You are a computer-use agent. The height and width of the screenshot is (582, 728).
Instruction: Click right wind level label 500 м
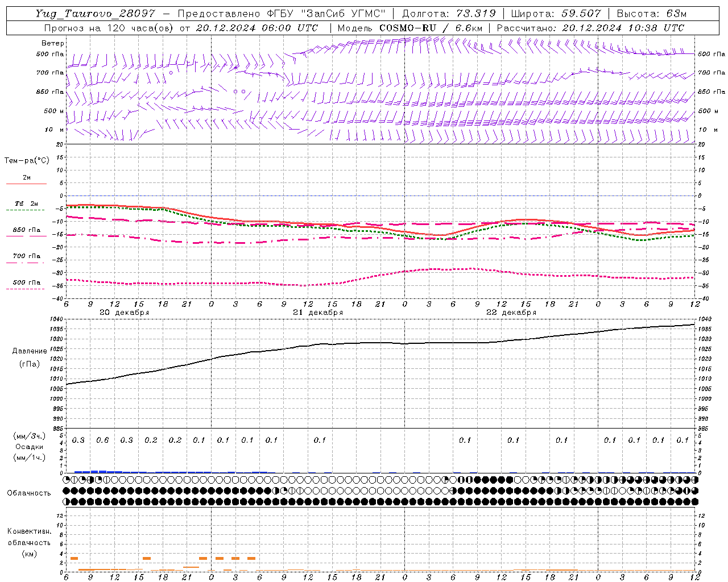[708, 111]
